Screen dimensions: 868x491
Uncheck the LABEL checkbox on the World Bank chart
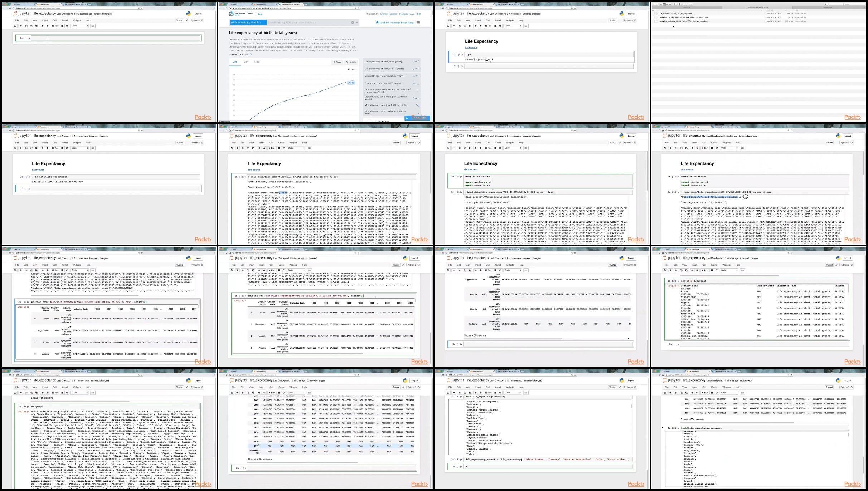[349, 69]
